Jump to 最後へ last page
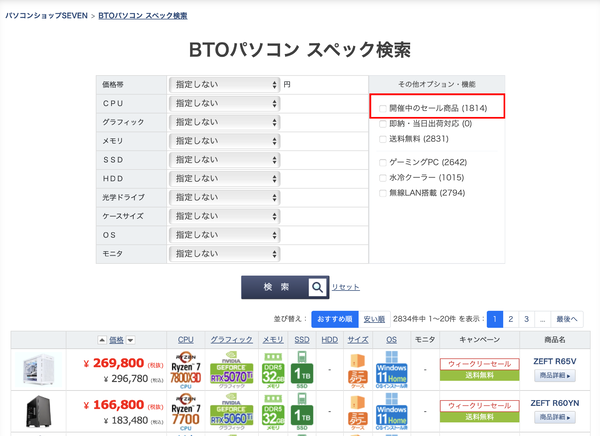Image resolution: width=600 pixels, height=436 pixels. [567, 319]
